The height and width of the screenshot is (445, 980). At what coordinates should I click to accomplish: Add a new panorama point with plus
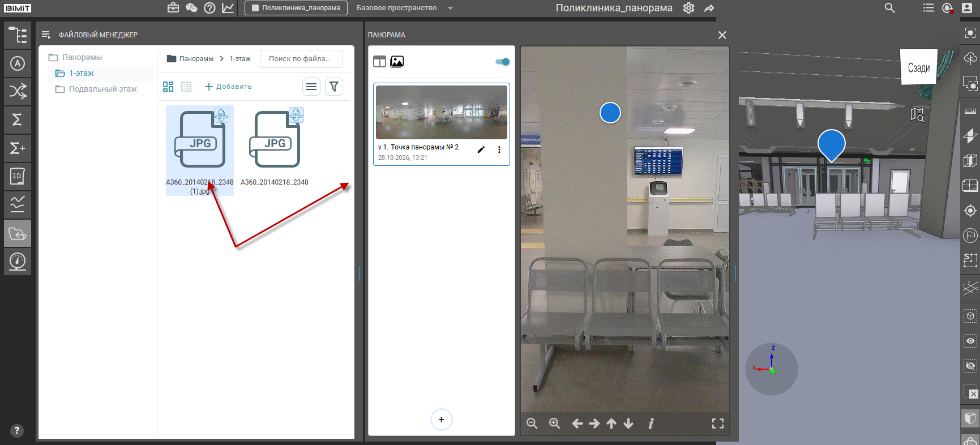tap(441, 420)
